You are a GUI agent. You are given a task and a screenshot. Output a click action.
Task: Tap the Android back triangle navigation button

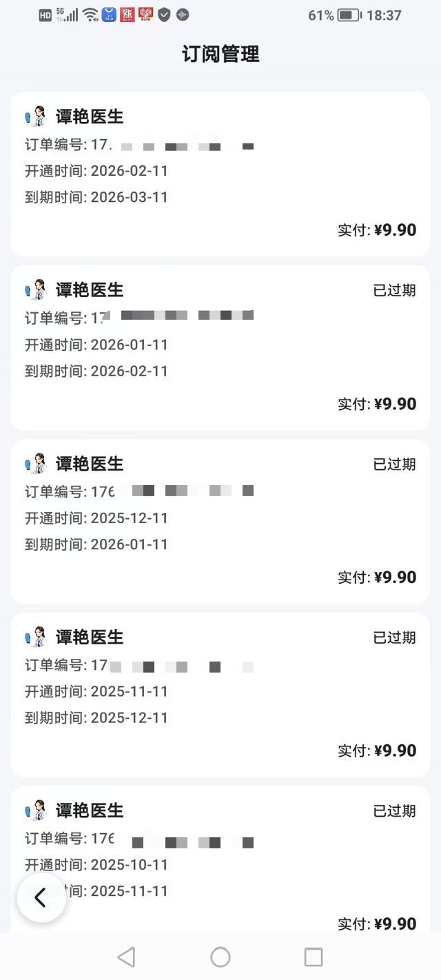tap(126, 957)
